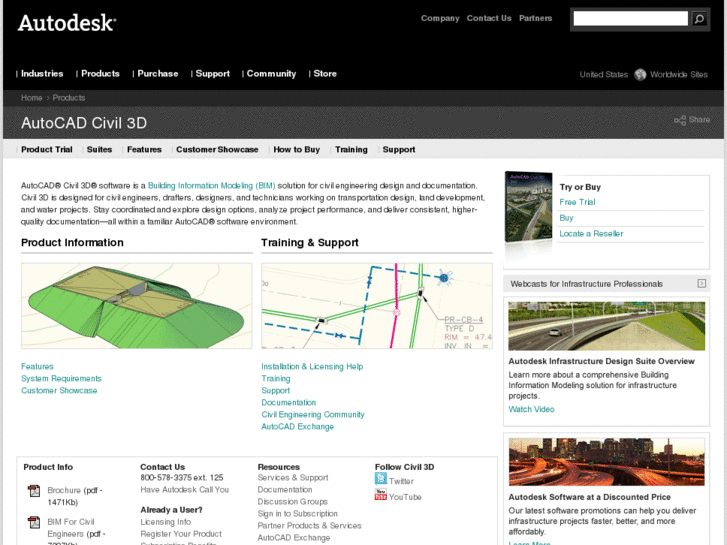Select the Customer Showcase tab
The width and height of the screenshot is (727, 545).
[x=217, y=149]
